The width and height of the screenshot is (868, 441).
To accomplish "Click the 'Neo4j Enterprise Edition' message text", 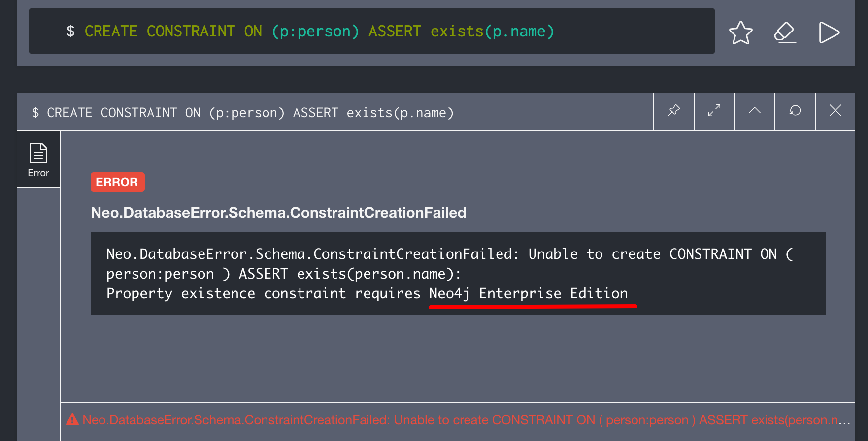I will (x=528, y=293).
